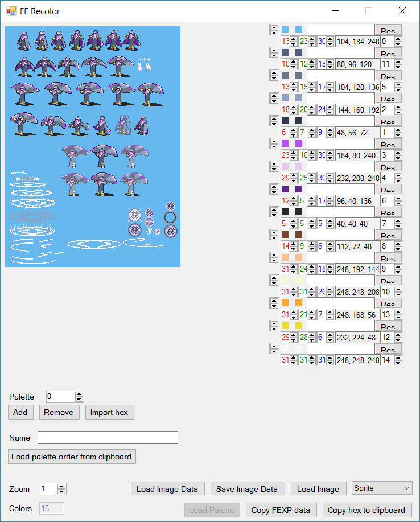Click the index spinner showing 11
This screenshot has height=522, width=420.
click(x=392, y=64)
